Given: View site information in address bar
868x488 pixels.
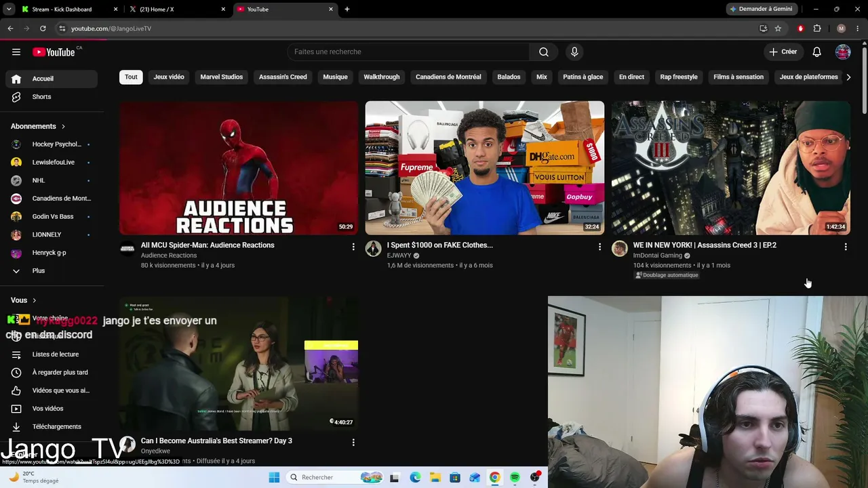Looking at the screenshot, I should pos(62,28).
